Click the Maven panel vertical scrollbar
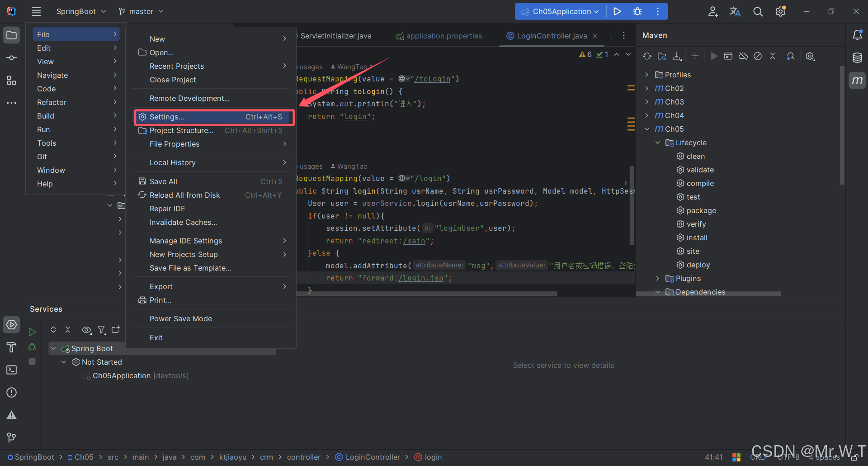This screenshot has width=868, height=466. click(842, 125)
